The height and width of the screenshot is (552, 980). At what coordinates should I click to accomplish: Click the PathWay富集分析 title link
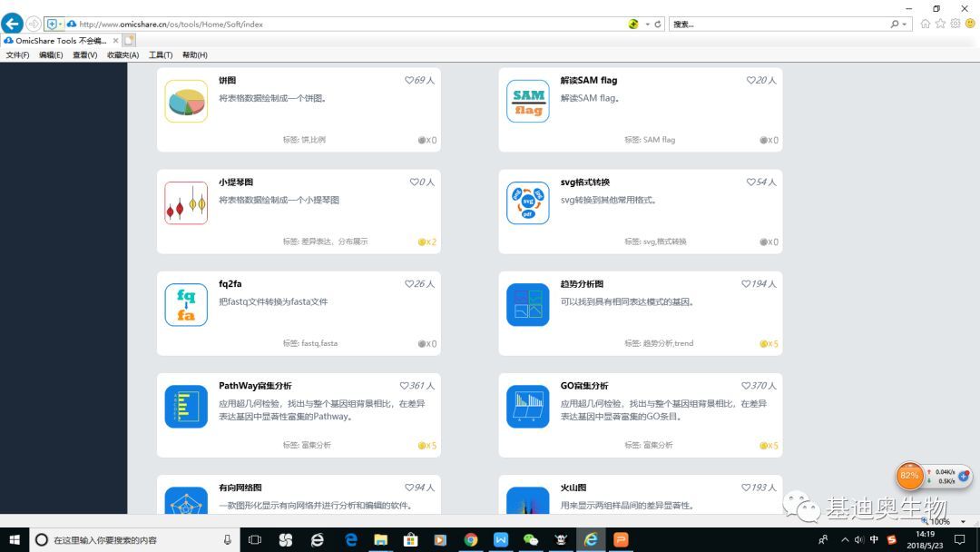[x=255, y=386]
